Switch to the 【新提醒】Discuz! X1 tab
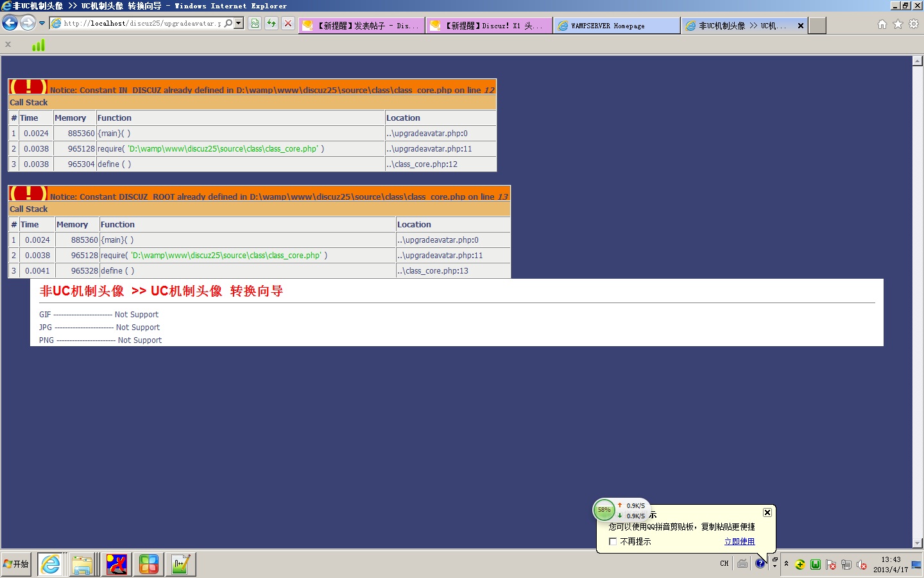Screen dimensions: 924x578 (x=489, y=26)
